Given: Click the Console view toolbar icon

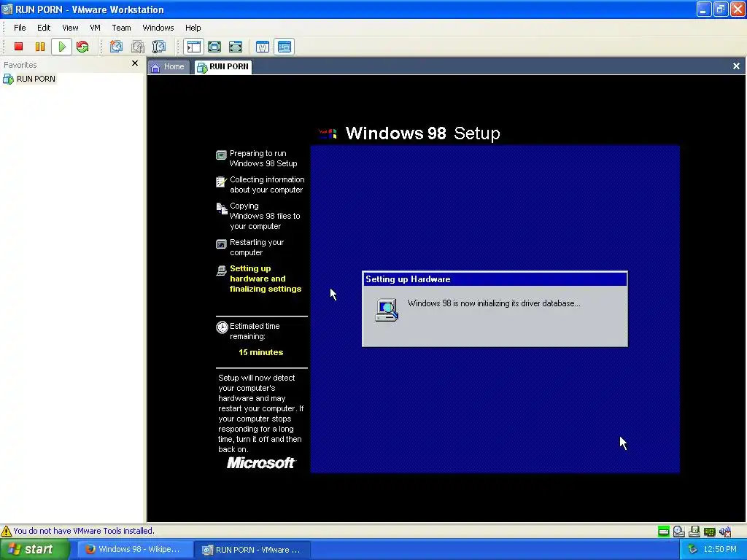Looking at the screenshot, I should coord(285,47).
